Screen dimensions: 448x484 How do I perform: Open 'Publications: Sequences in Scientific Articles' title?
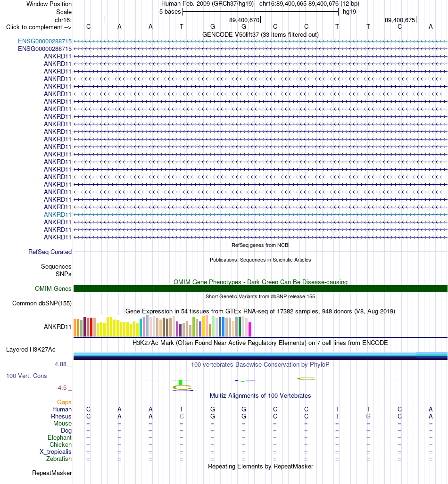260,260
